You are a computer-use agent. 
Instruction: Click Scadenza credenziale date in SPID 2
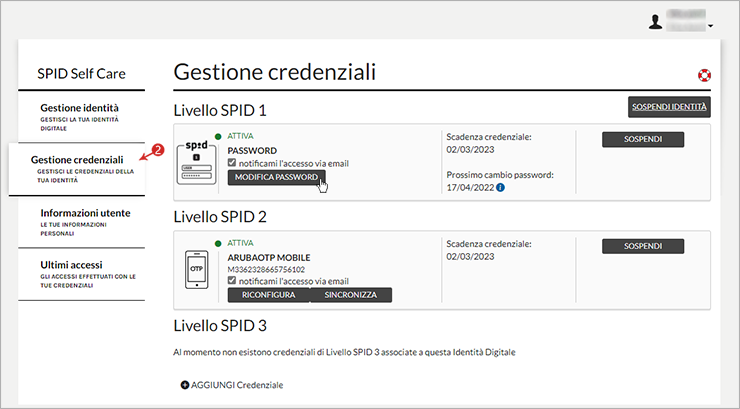point(470,257)
